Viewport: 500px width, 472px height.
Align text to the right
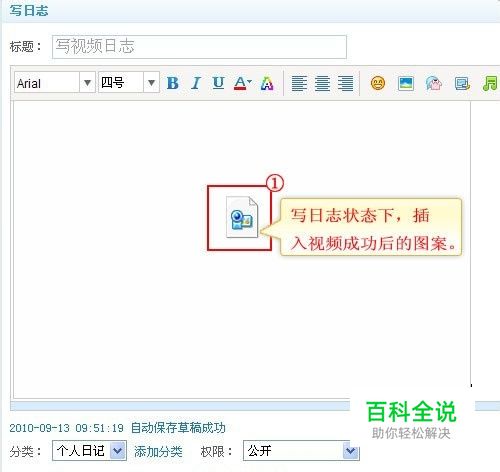tap(345, 83)
